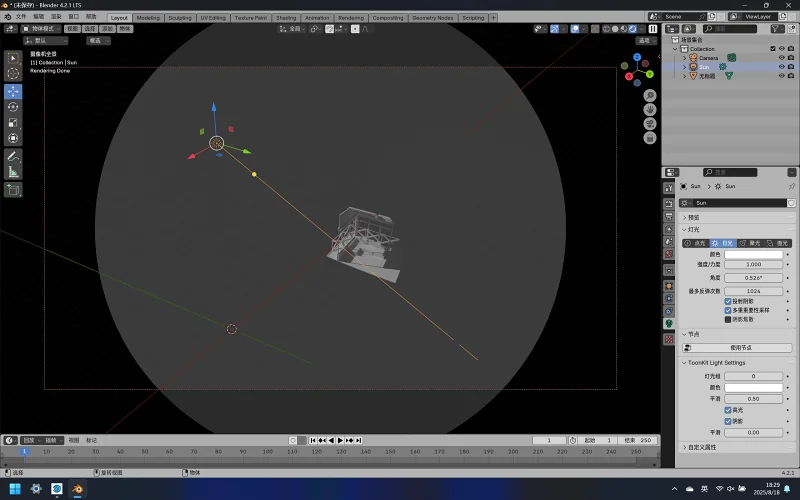Select the Select Box tool
This screenshot has width=800, height=500.
point(13,59)
